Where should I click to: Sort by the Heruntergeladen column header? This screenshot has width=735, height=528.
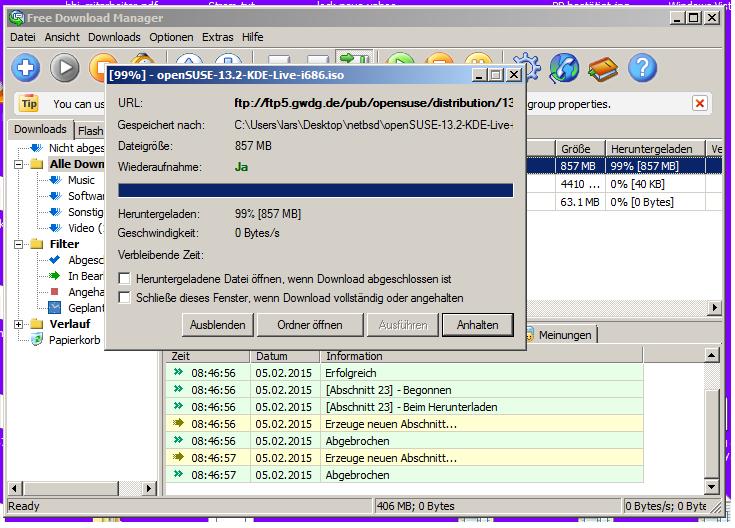click(655, 149)
